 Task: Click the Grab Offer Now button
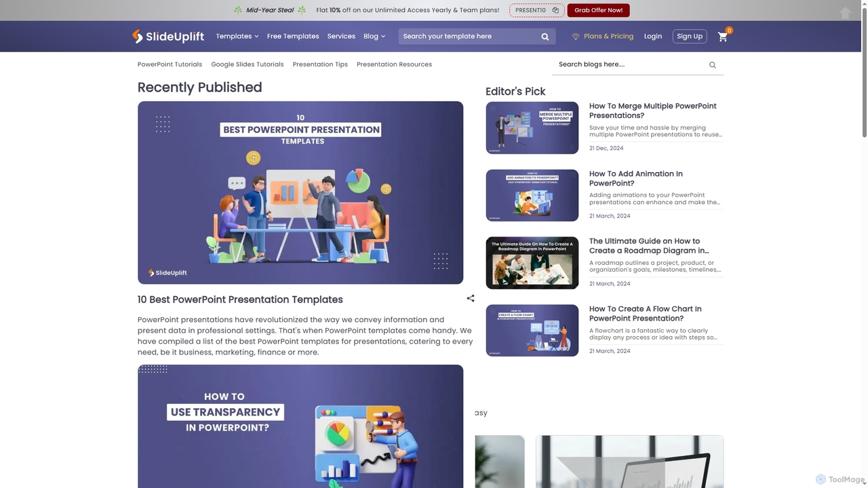598,10
